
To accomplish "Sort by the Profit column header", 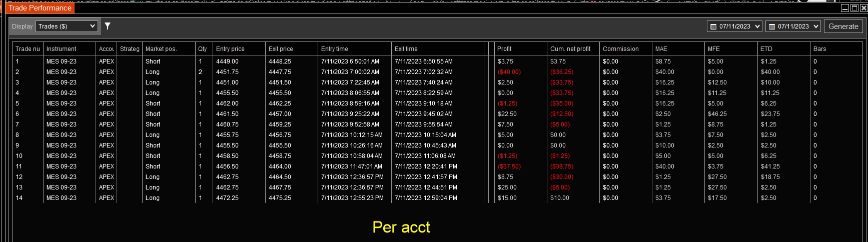I will click(521, 49).
